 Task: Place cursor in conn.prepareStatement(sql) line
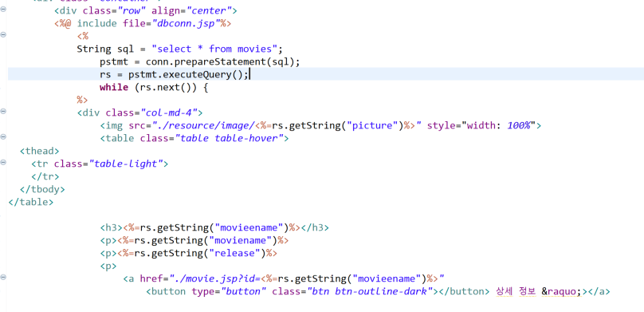click(x=200, y=62)
